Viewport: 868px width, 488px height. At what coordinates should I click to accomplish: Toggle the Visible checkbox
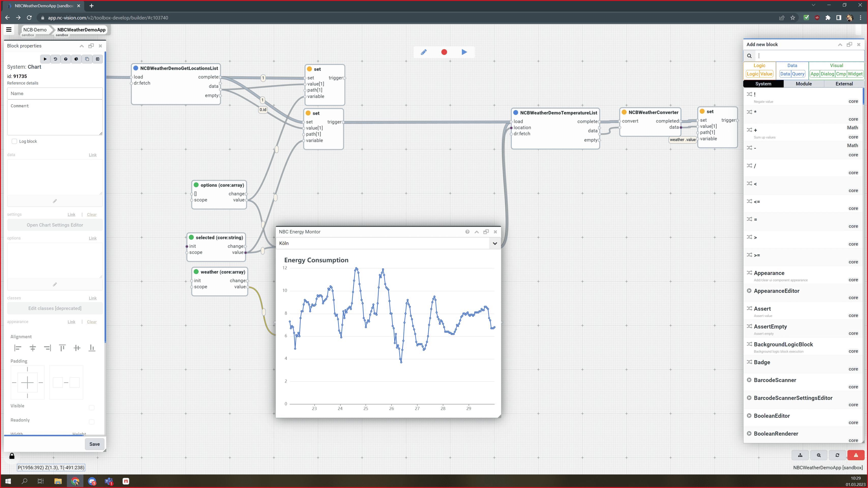pyautogui.click(x=92, y=407)
